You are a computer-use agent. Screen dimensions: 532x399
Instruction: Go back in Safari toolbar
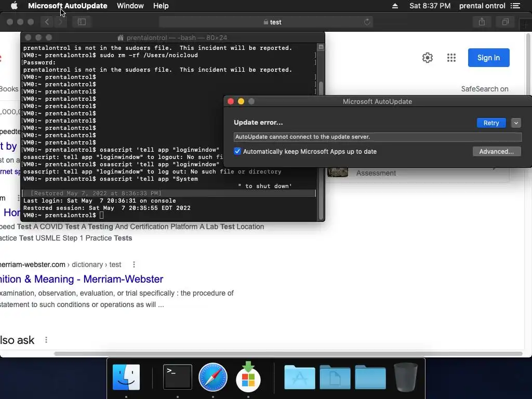pyautogui.click(x=47, y=22)
